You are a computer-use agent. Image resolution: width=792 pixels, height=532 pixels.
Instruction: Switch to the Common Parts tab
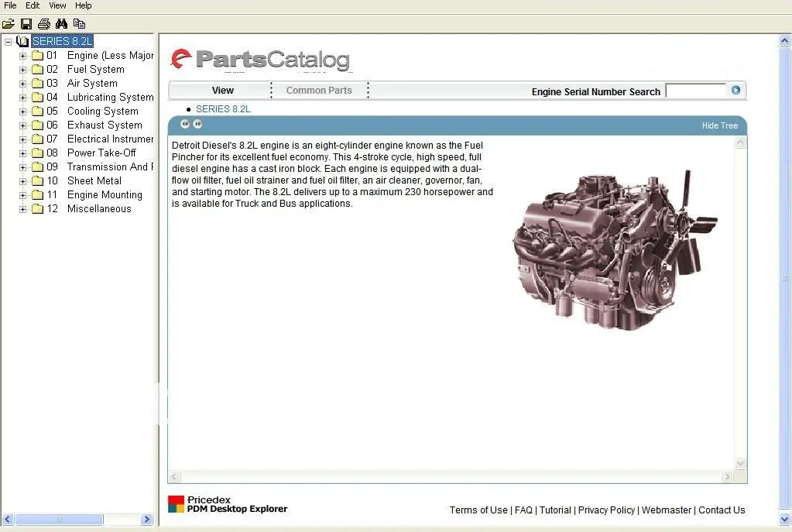(x=319, y=91)
